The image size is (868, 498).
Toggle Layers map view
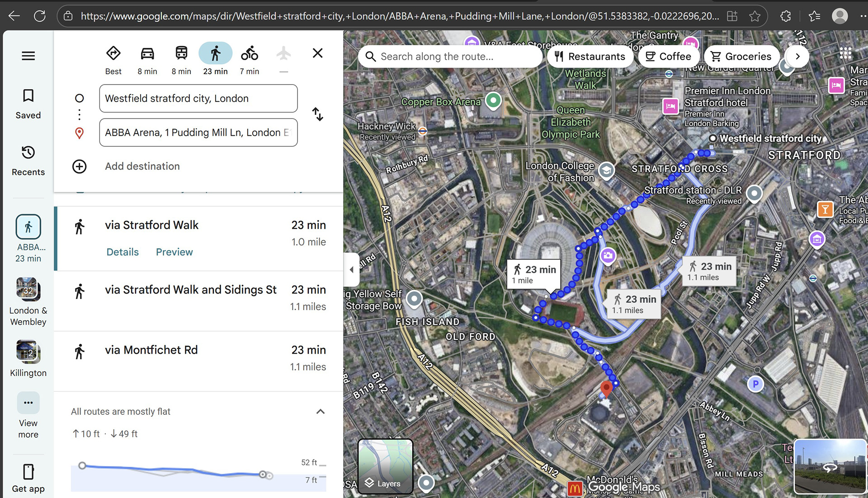point(385,466)
